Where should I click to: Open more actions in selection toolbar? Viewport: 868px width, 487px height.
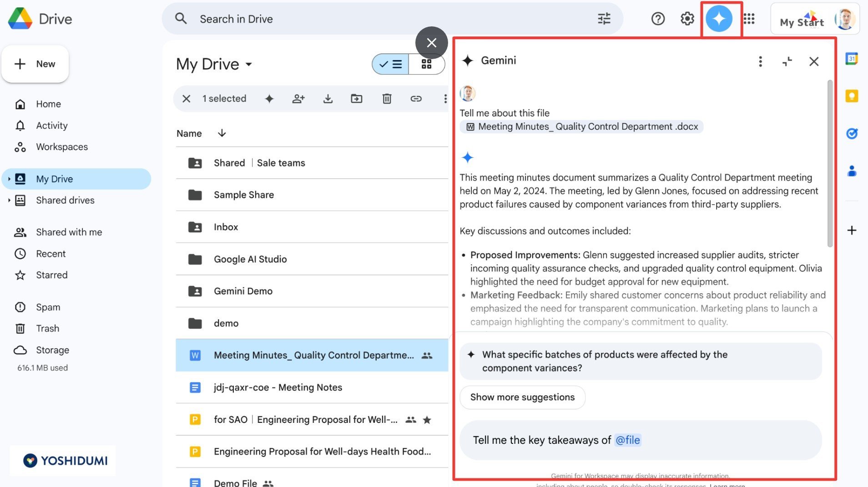445,99
